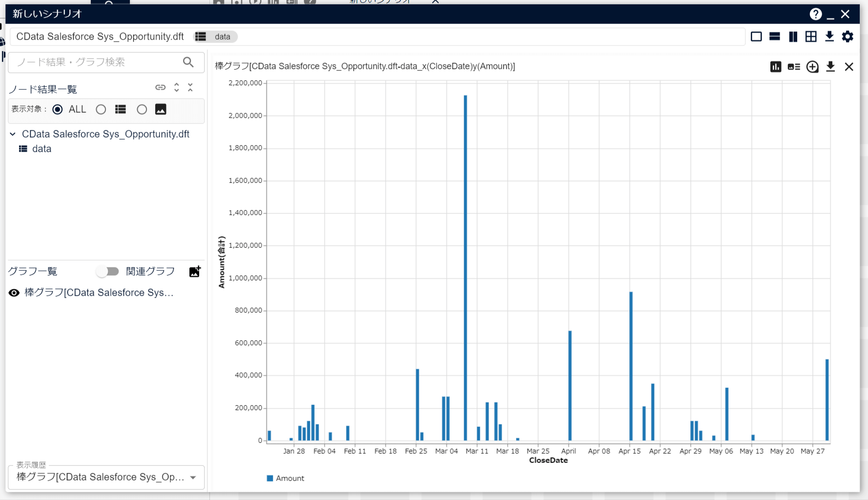Collapse the CData Salesforce Sys_Opportunity.dft tree node

point(13,134)
